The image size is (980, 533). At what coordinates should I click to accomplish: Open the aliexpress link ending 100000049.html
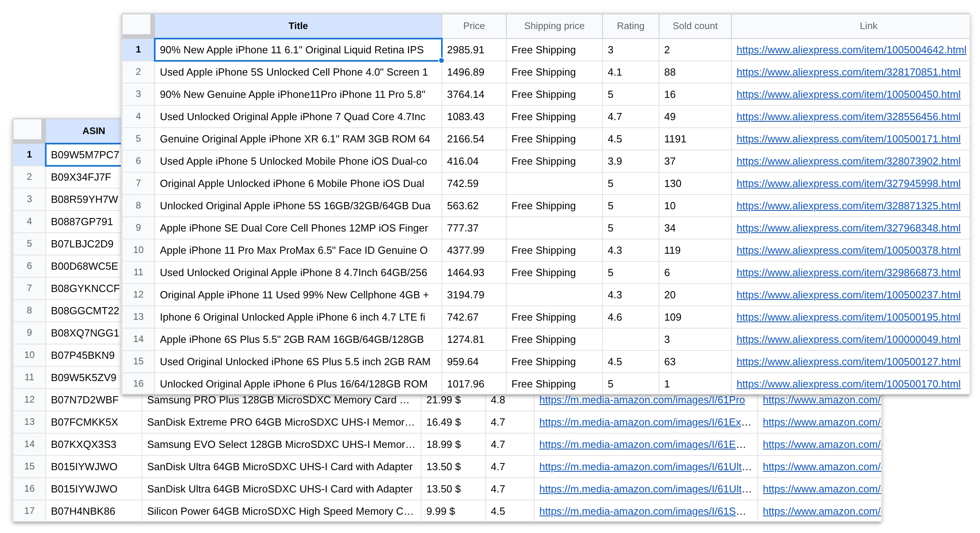pyautogui.click(x=848, y=339)
